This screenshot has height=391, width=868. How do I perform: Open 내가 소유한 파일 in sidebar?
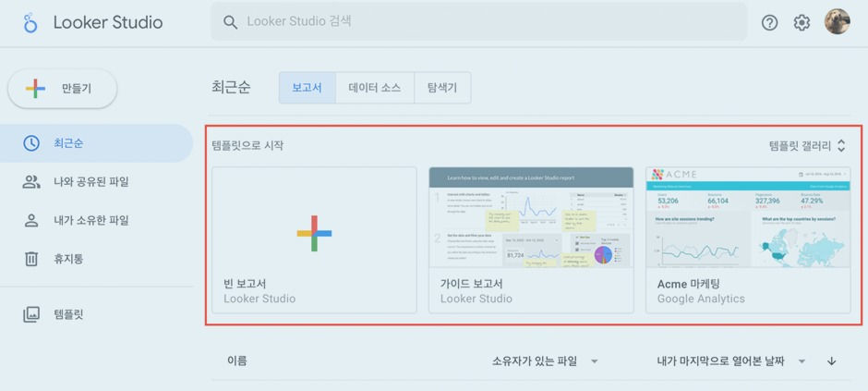pos(96,220)
